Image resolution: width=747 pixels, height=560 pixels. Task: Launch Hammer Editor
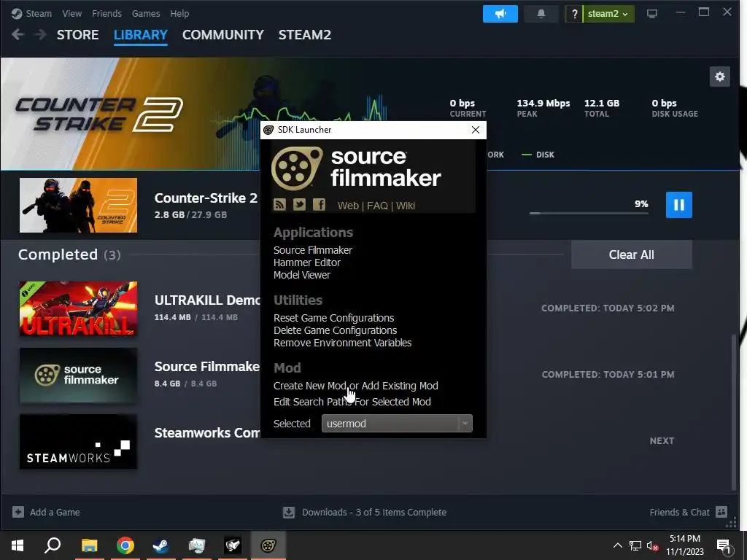(307, 262)
